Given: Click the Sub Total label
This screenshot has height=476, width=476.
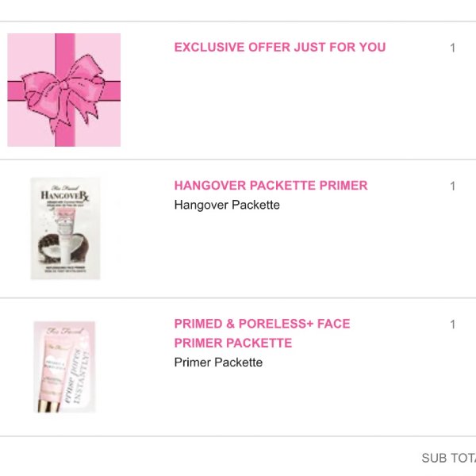Looking at the screenshot, I should [449, 458].
